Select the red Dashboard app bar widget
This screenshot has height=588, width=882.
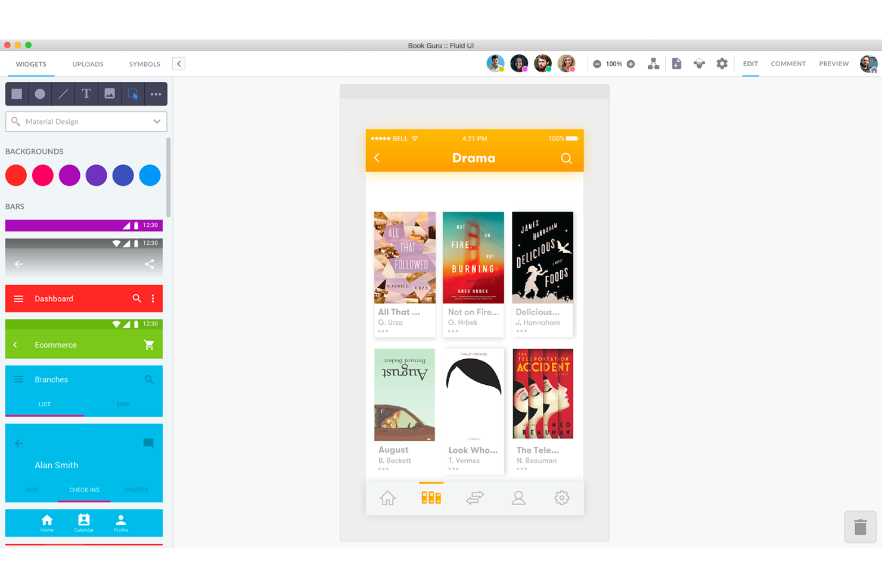point(84,298)
